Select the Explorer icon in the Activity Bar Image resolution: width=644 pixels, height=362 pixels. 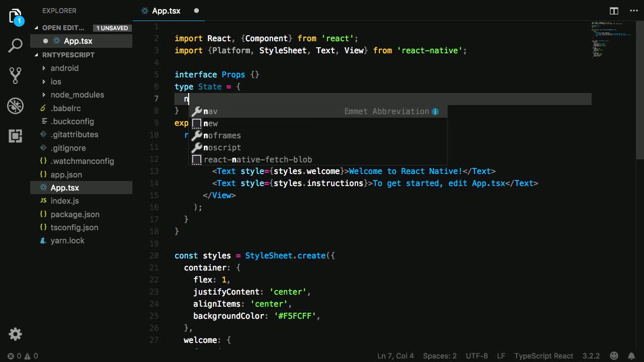(15, 16)
